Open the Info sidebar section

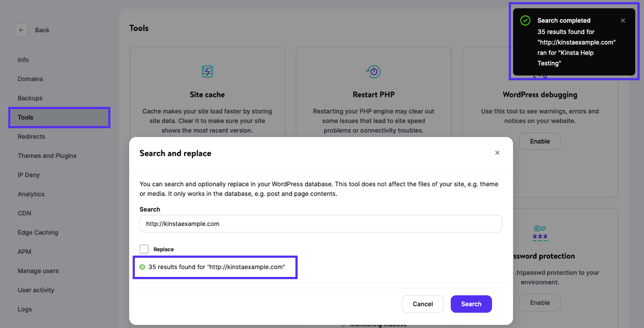[x=23, y=60]
